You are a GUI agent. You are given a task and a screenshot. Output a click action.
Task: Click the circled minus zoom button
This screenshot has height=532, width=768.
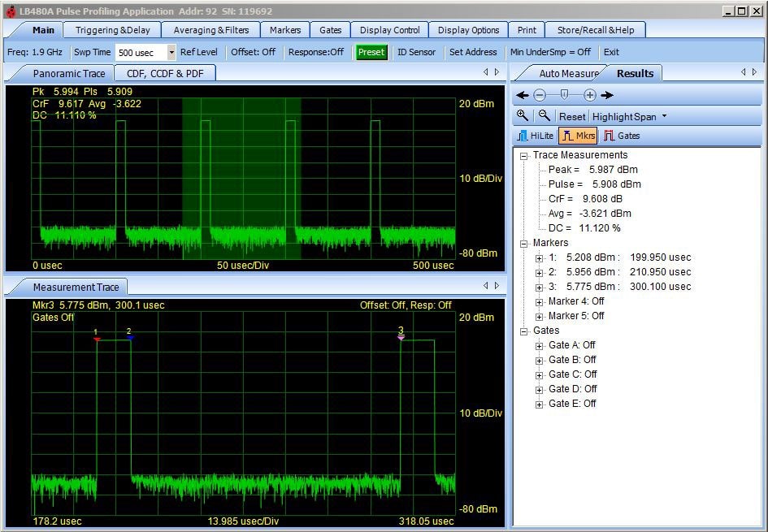tap(540, 95)
